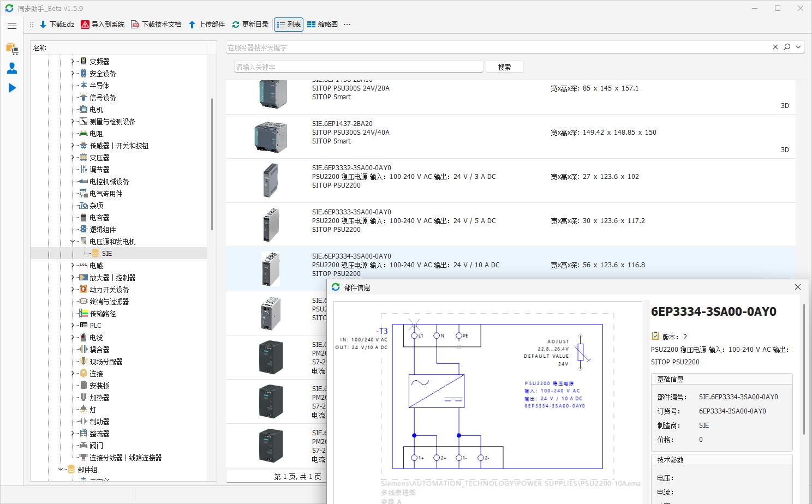
Task: Click the 加热器 category icon
Action: pos(83,398)
